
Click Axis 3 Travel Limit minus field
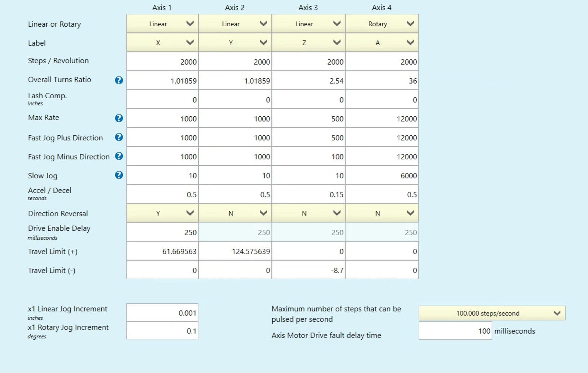(x=308, y=270)
